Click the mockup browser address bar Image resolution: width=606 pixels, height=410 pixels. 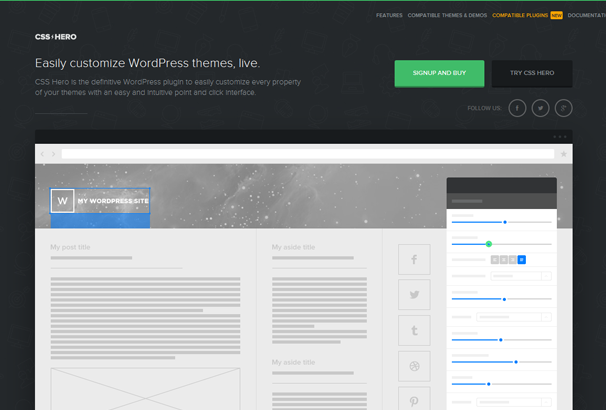308,154
